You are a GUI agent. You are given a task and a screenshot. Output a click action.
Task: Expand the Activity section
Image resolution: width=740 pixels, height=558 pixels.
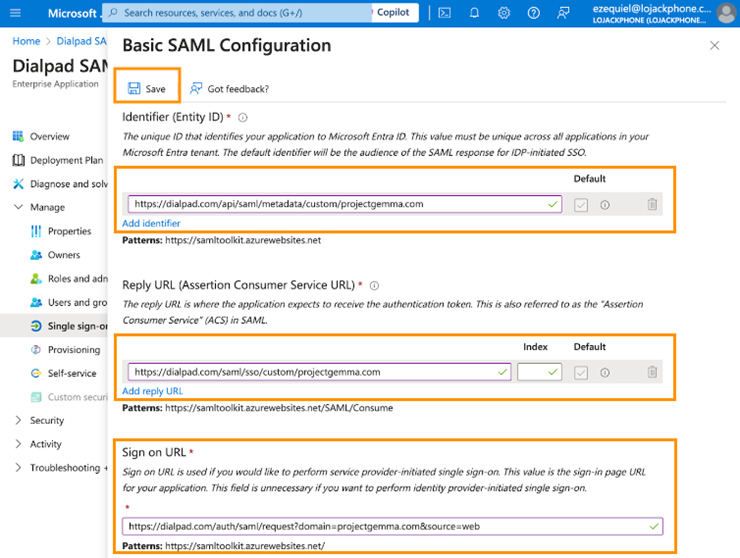[18, 444]
